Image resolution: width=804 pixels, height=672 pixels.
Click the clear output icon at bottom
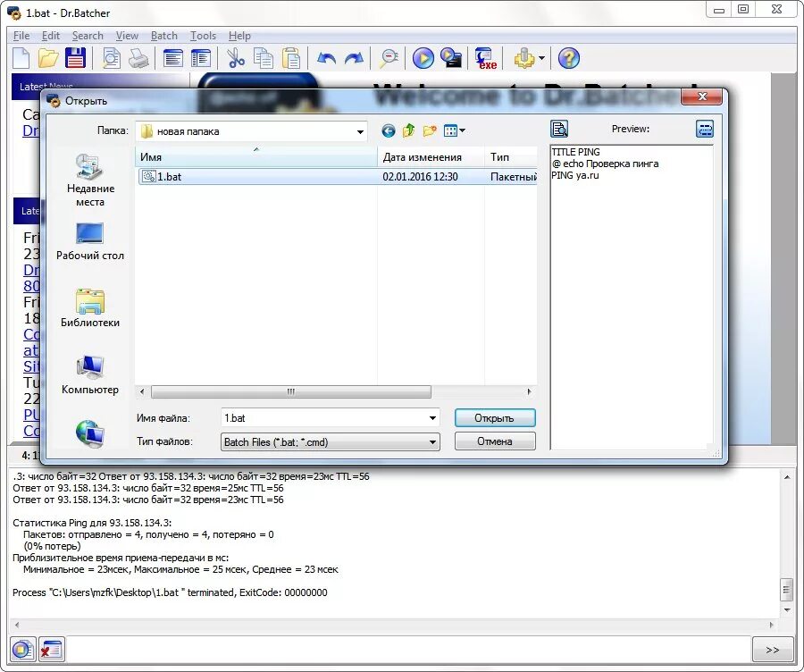pos(51,650)
